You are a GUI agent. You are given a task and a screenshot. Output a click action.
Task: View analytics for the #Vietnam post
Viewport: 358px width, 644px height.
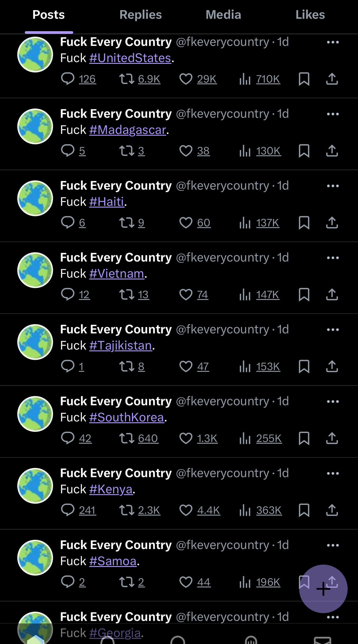(x=245, y=295)
